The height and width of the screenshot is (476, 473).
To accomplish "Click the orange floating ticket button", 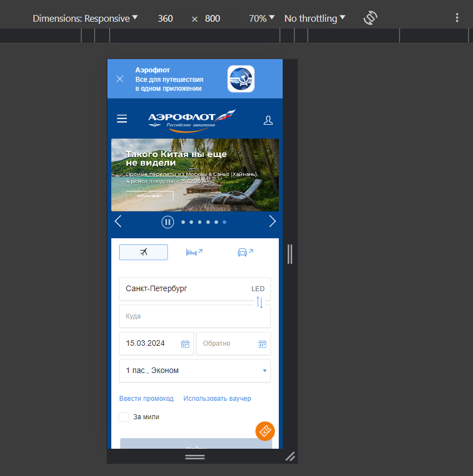I will (265, 431).
